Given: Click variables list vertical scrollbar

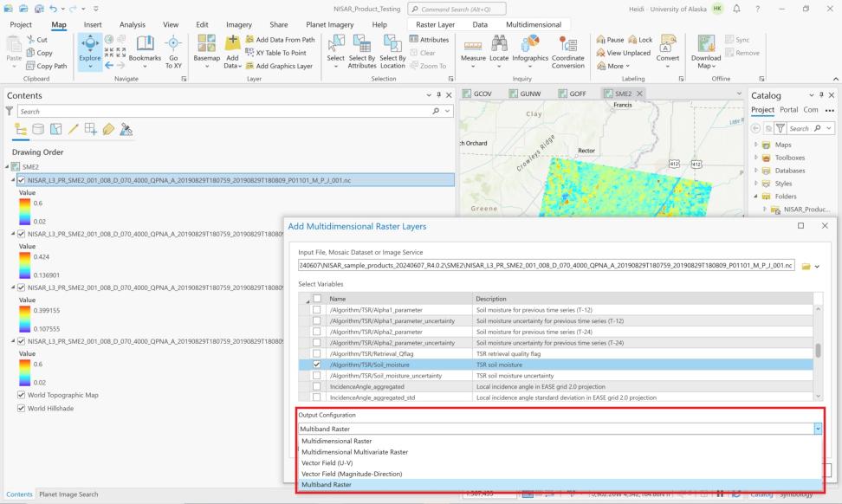Looking at the screenshot, I should click(818, 352).
